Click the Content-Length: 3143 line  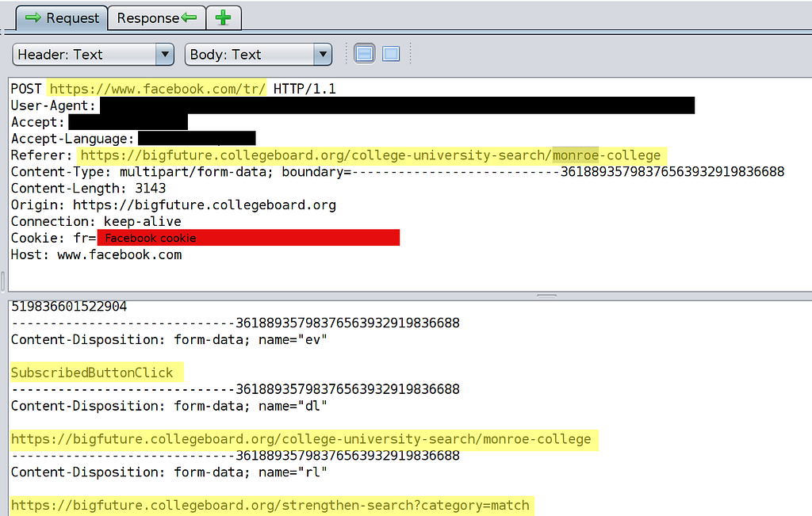[x=89, y=189]
